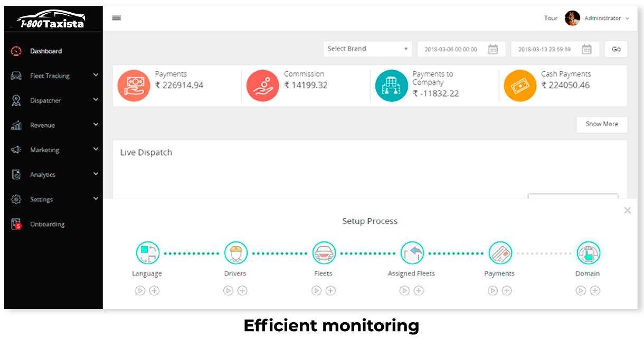Select Onboarding in sidebar
The image size is (644, 347).
click(x=53, y=224)
